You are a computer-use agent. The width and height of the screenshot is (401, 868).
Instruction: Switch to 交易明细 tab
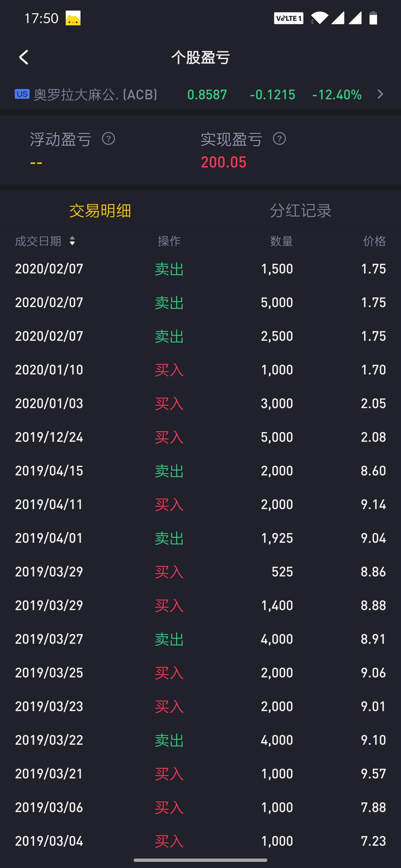(100, 211)
